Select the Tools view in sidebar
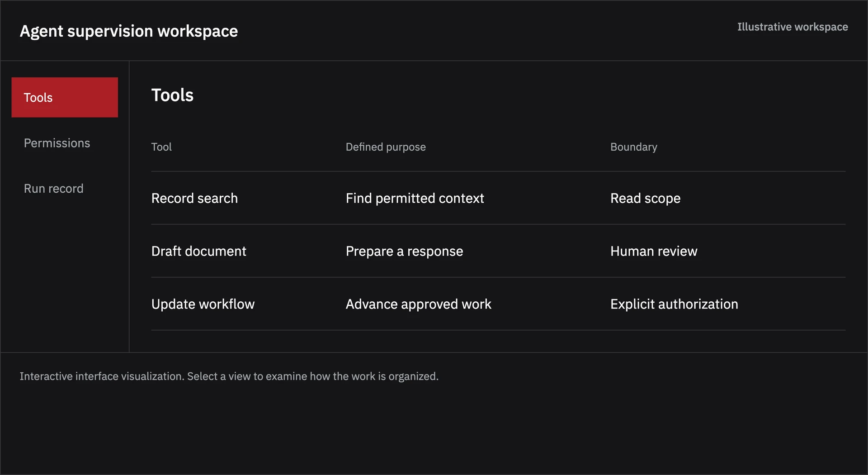This screenshot has height=475, width=868. 65,97
